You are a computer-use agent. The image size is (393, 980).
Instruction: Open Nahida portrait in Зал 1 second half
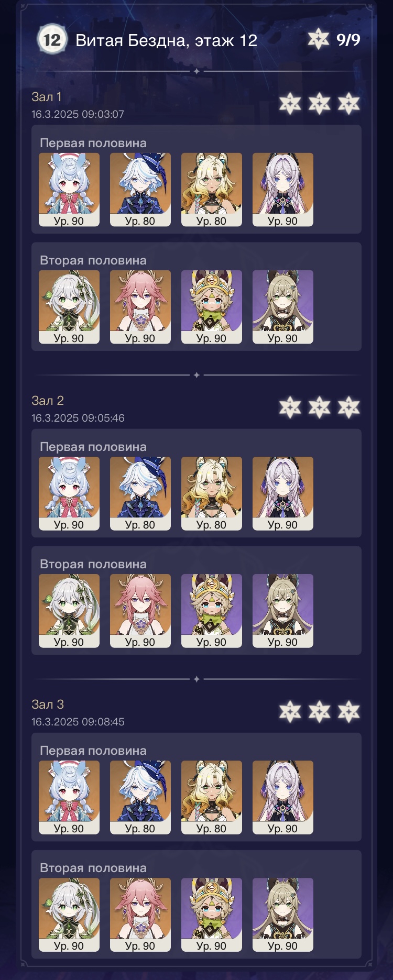[x=69, y=307]
